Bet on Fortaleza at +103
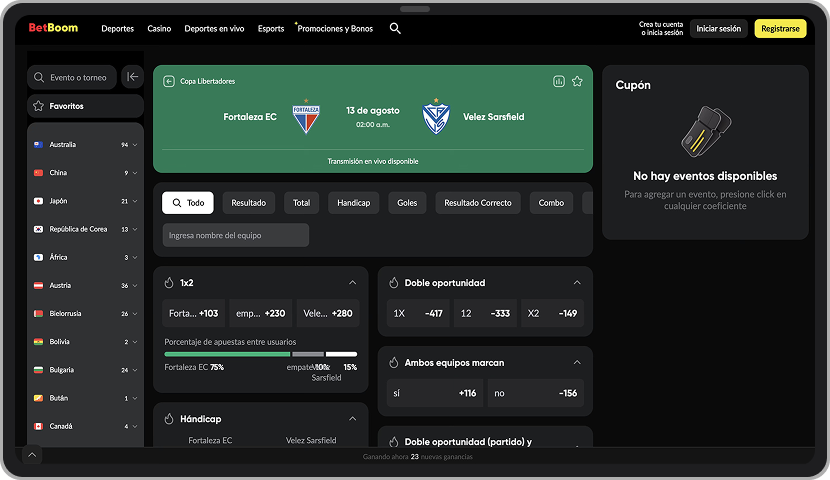 click(194, 313)
